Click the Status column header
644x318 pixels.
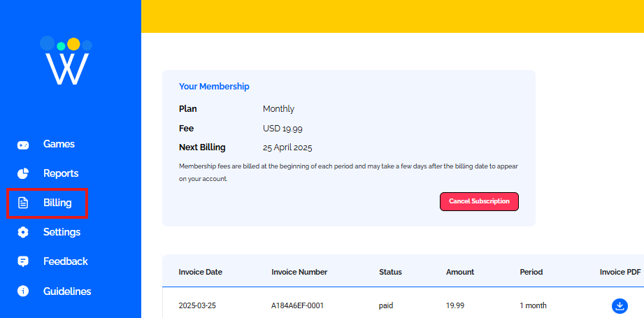390,272
